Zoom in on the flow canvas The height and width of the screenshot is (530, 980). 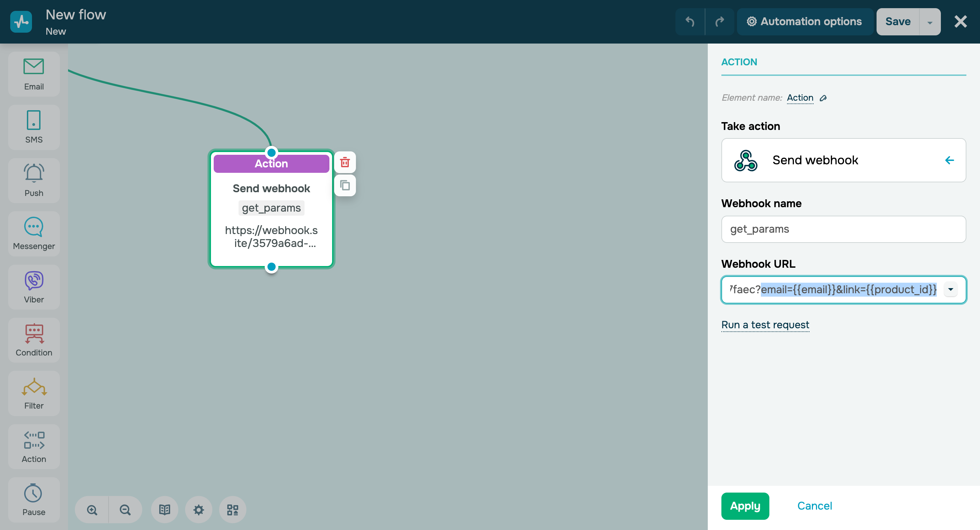pos(91,510)
